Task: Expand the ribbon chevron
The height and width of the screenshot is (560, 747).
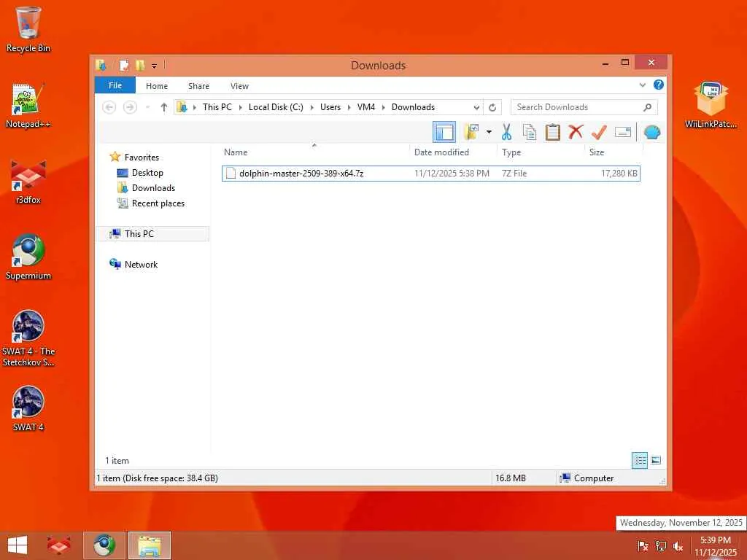Action: coord(642,85)
